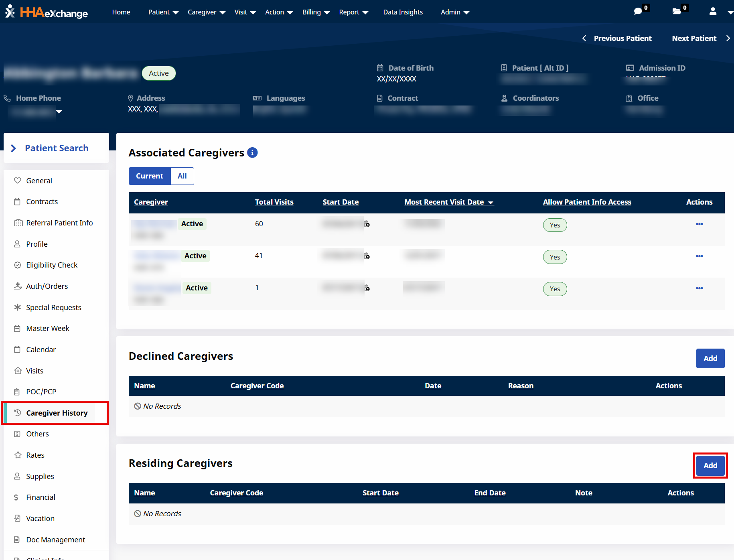
Task: Sort associated caregivers by Total Visits
Action: click(274, 202)
